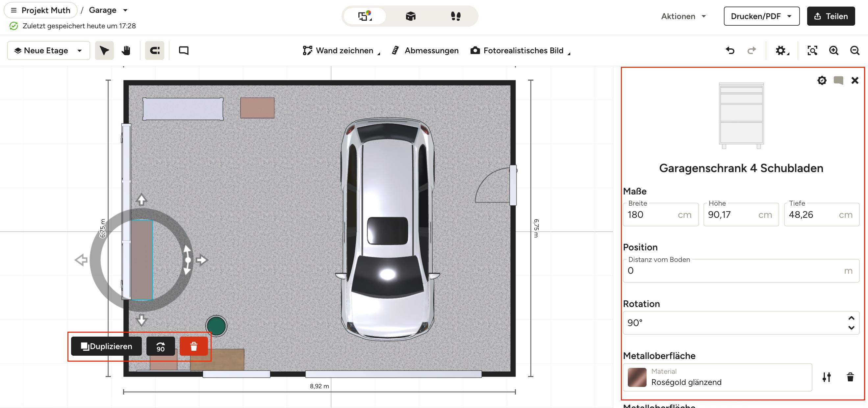Remove the Roségold material with trash icon
This screenshot has width=868, height=408.
click(850, 377)
